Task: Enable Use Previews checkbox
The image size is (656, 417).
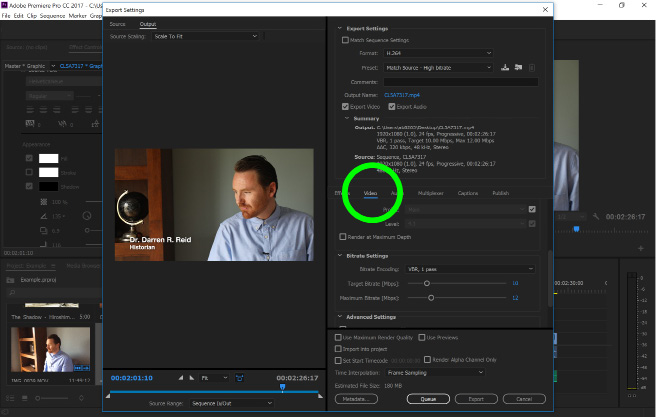Action: (422, 337)
